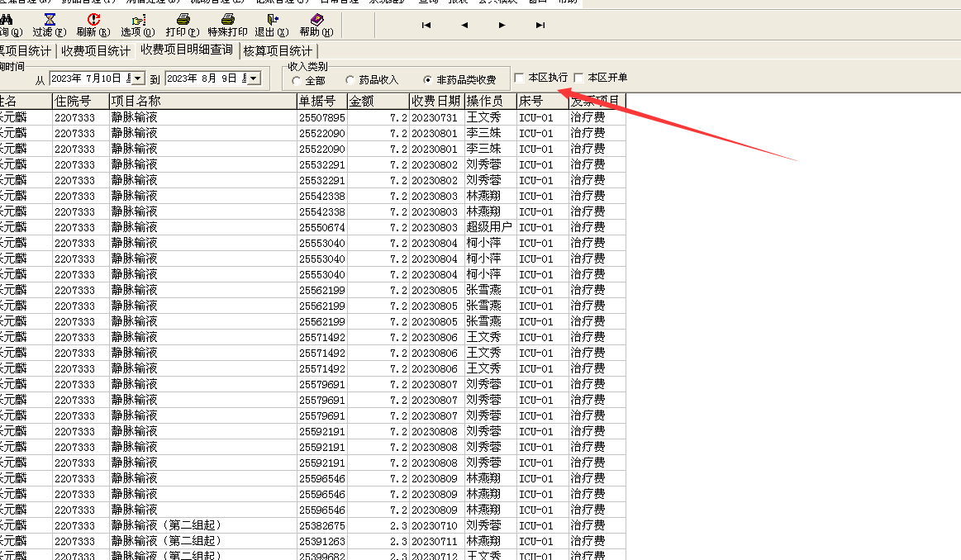Select the cell with 单据号 25550674
Viewport: 961px width, 560px height.
click(x=321, y=227)
